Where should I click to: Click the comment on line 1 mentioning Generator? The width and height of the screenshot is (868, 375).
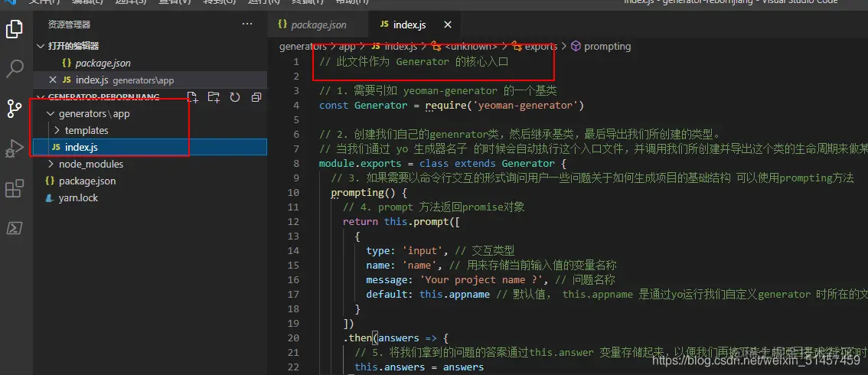tap(413, 62)
